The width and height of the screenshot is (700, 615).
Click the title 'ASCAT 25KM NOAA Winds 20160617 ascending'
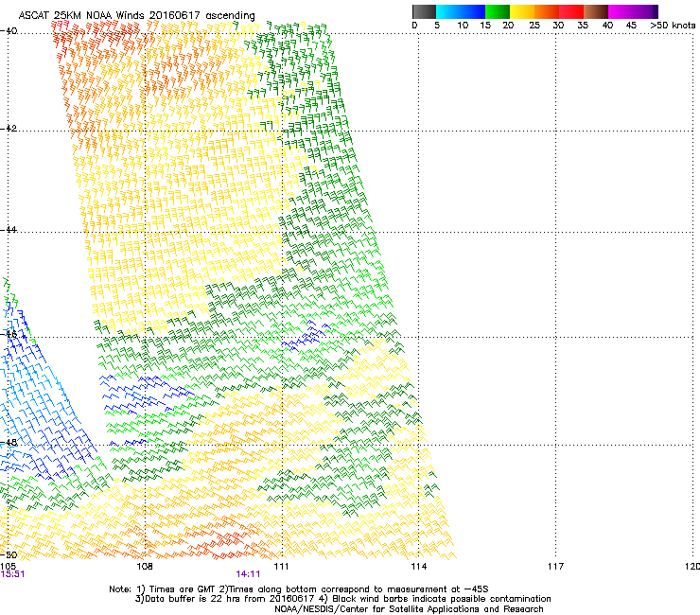[136, 16]
